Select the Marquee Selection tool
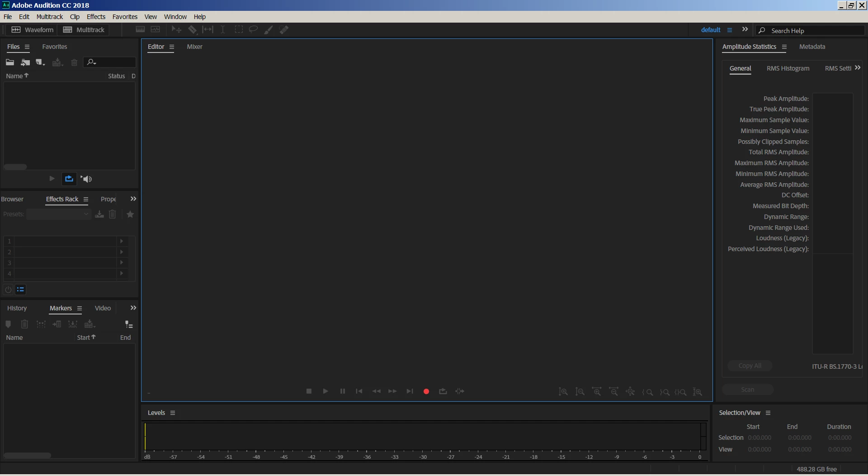This screenshot has width=868, height=476. coord(239,30)
